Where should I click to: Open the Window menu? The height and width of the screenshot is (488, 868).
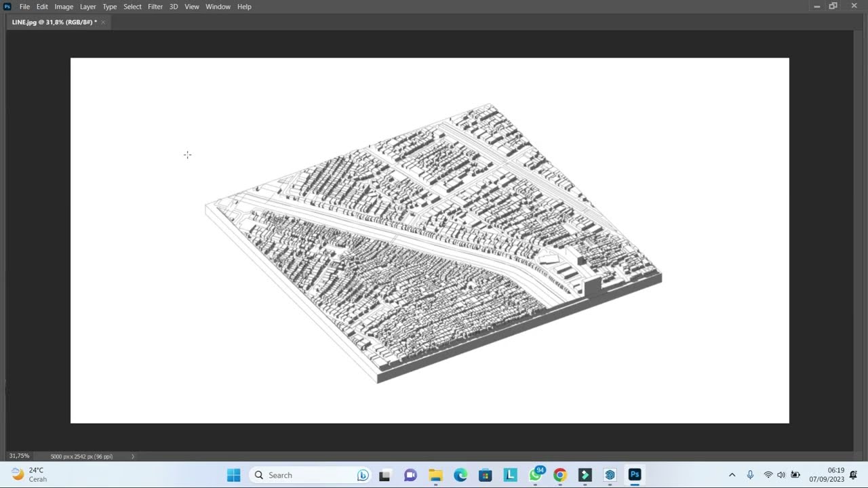tap(218, 7)
